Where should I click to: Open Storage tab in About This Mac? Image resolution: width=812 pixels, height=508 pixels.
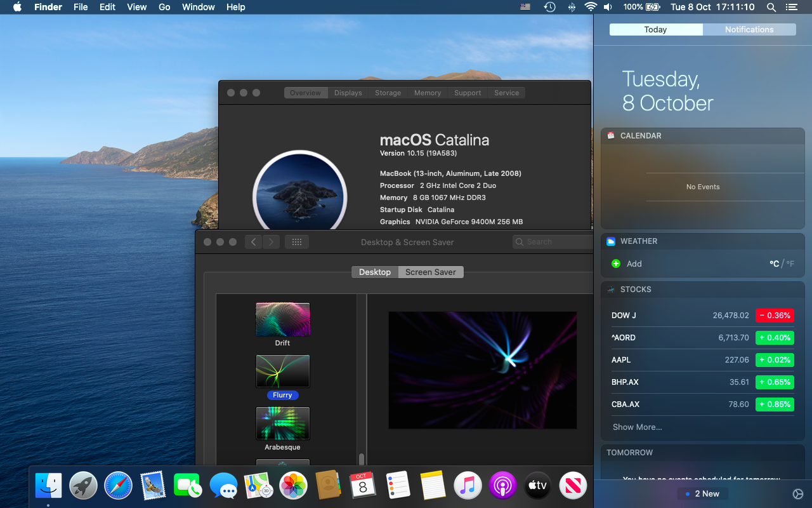(388, 93)
